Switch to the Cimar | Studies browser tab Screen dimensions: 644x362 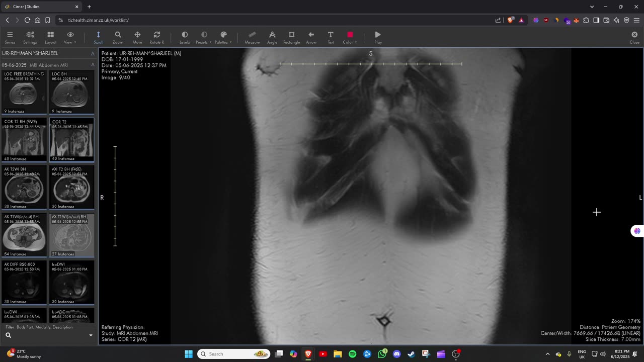click(41, 7)
